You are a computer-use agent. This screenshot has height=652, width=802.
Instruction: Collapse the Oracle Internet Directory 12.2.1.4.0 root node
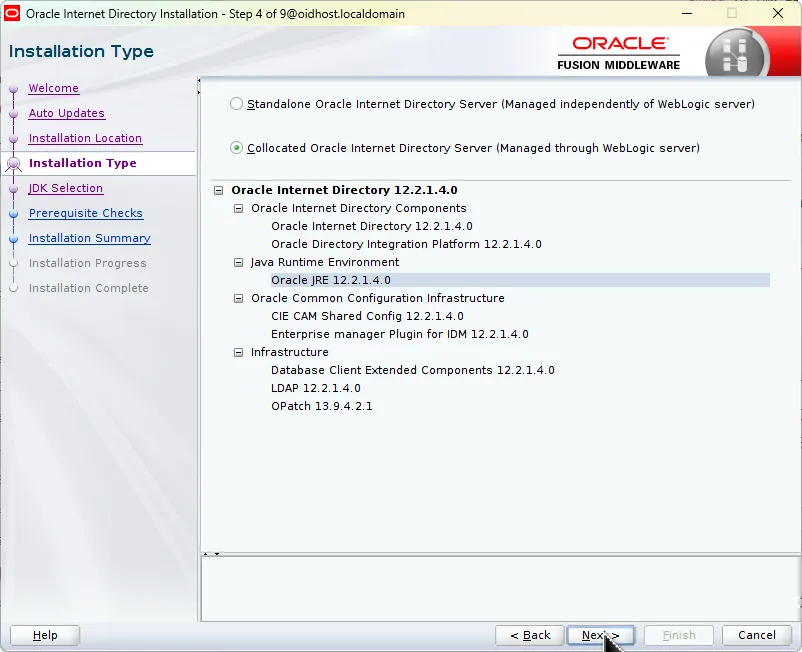[x=218, y=191]
